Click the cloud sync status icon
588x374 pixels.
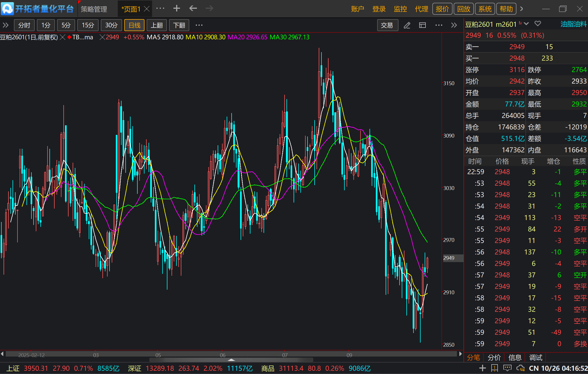[521, 368]
